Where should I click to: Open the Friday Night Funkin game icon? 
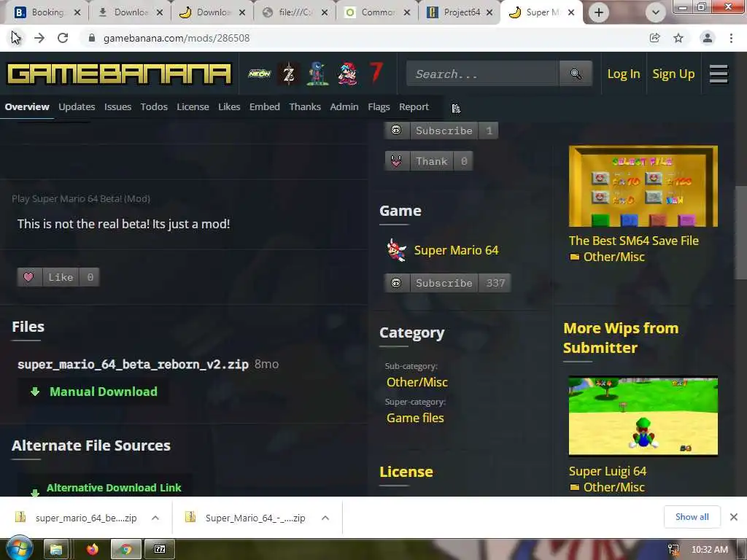[347, 74]
